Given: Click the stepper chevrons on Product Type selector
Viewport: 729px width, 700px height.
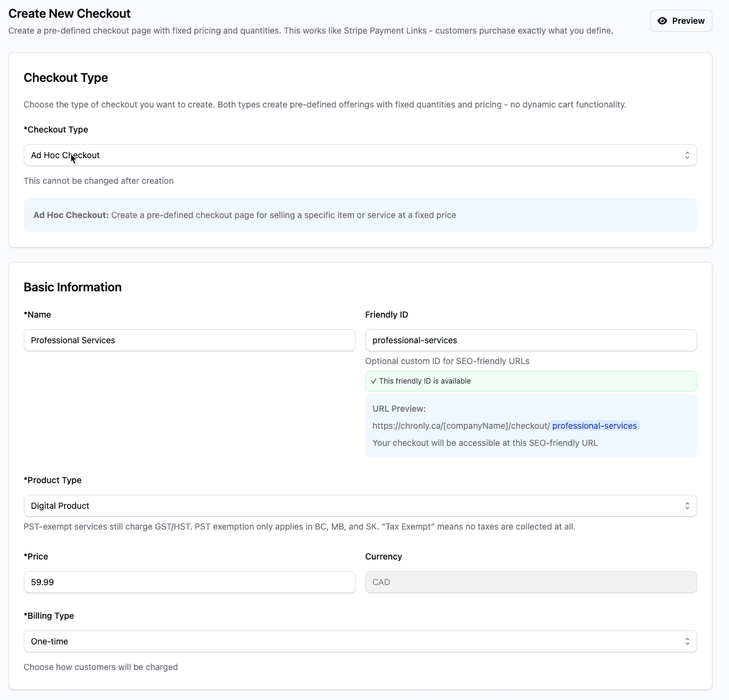Looking at the screenshot, I should 687,506.
